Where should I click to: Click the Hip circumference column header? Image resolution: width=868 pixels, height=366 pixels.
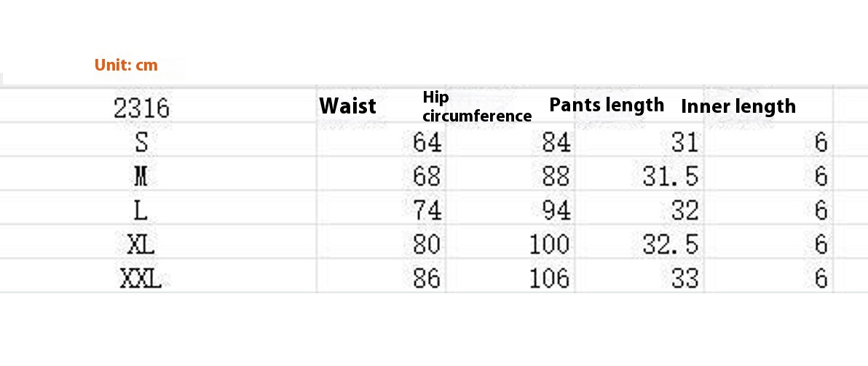point(477,107)
